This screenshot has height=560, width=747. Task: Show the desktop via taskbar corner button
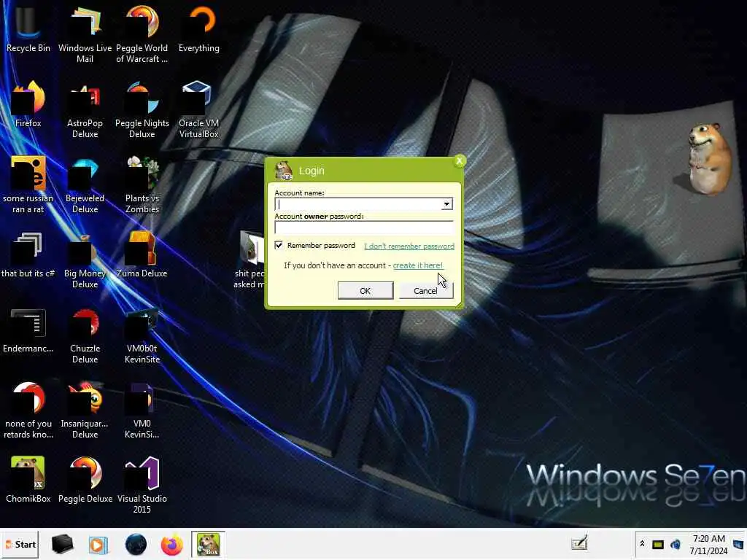pyautogui.click(x=739, y=544)
